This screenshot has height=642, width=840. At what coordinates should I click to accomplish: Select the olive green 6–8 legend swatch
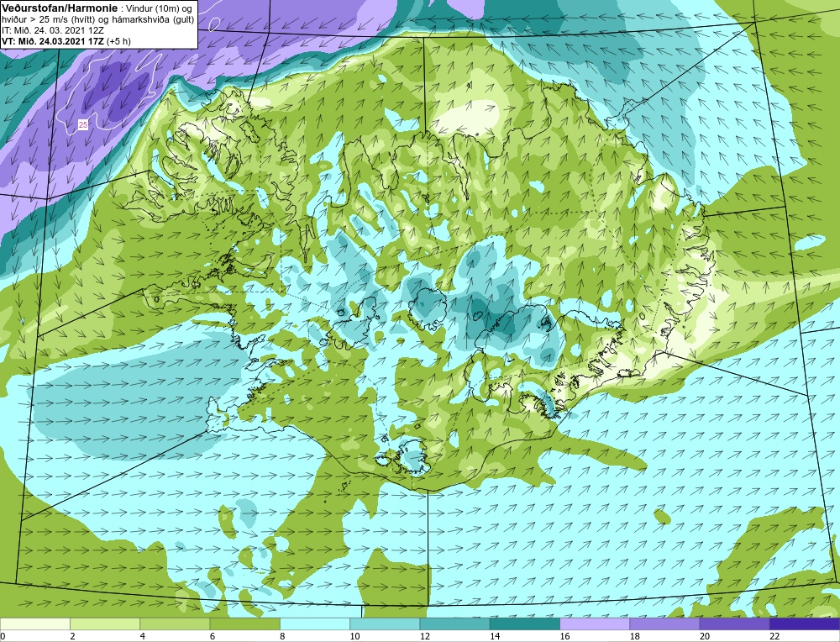coord(244,624)
